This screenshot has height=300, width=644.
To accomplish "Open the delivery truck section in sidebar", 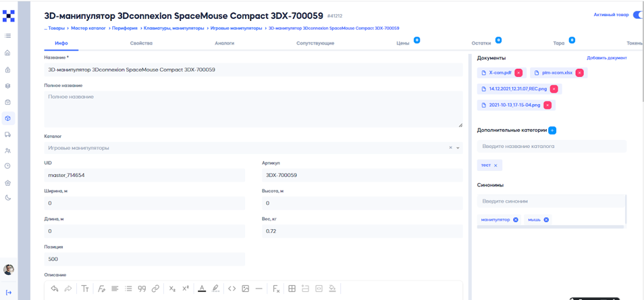I will click(x=7, y=134).
